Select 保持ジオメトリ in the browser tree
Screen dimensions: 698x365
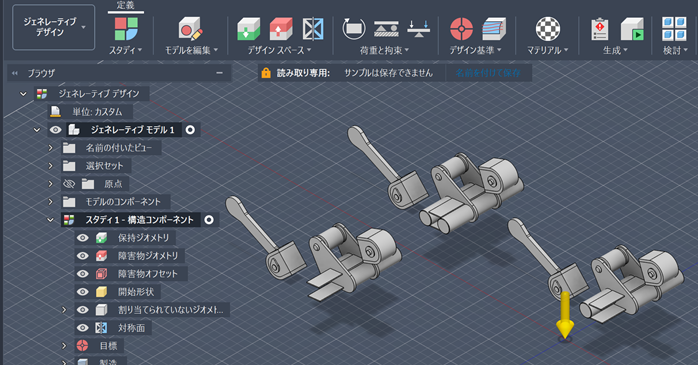[x=143, y=238]
